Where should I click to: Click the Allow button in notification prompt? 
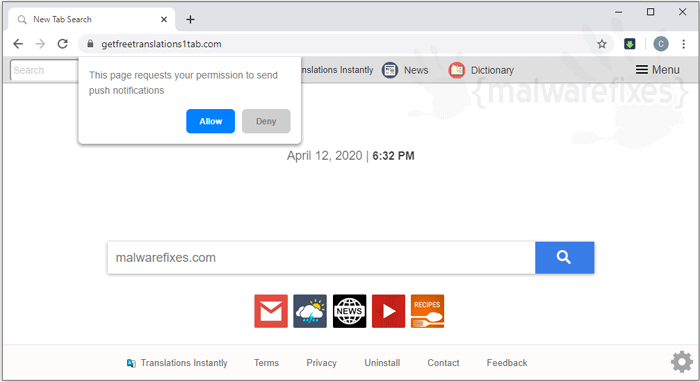pos(210,121)
